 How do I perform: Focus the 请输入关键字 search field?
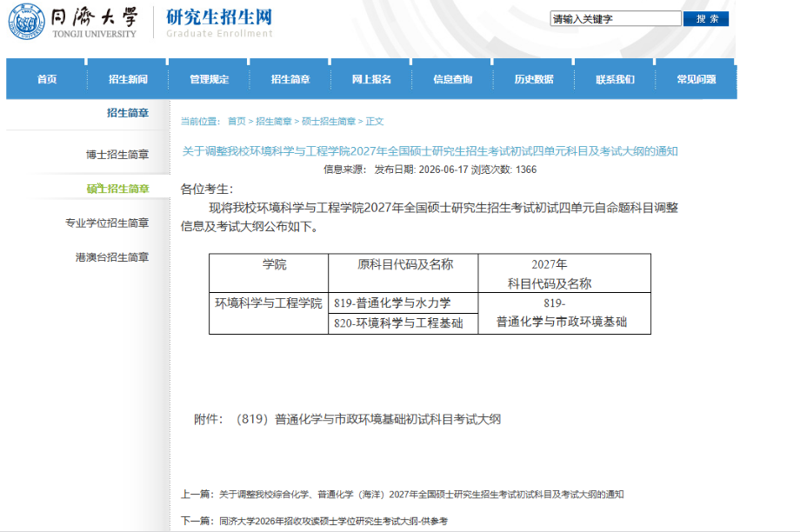[616, 19]
